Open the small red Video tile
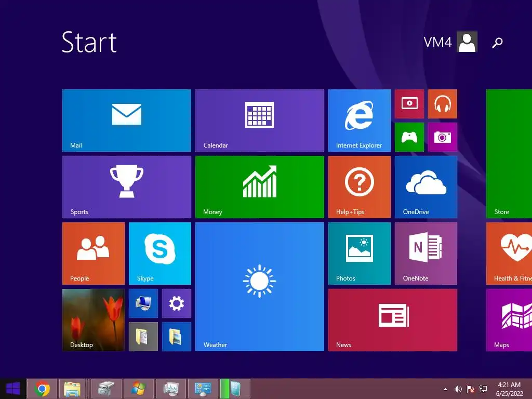 409,104
